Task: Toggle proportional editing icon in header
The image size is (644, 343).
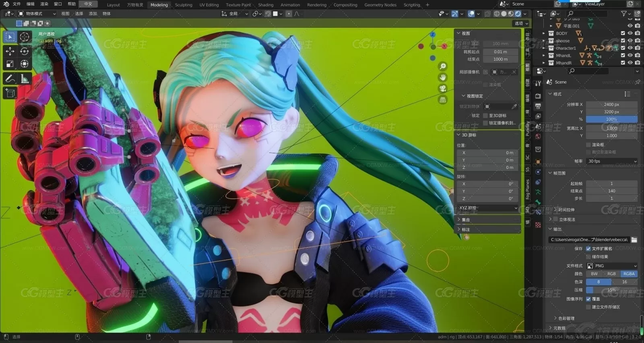Action: click(289, 14)
